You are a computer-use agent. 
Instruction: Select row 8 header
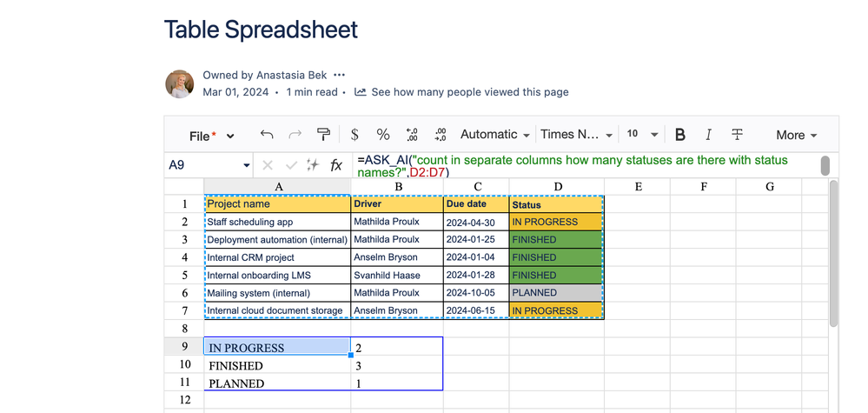(x=184, y=329)
